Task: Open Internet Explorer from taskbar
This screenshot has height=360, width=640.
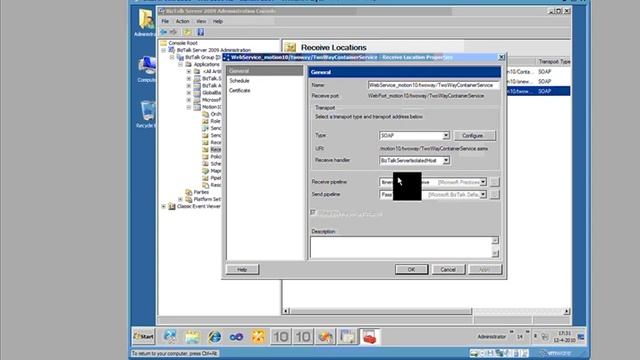Action: (214, 337)
